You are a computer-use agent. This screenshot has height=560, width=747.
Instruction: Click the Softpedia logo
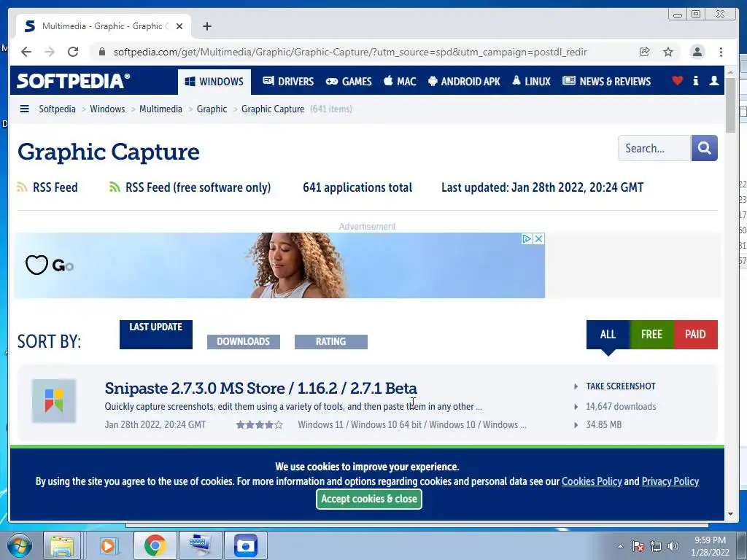click(73, 81)
